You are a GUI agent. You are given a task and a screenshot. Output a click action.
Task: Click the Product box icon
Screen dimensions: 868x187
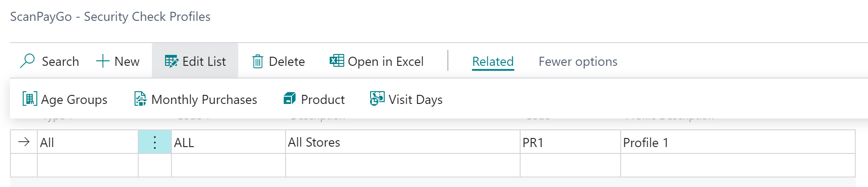click(289, 98)
